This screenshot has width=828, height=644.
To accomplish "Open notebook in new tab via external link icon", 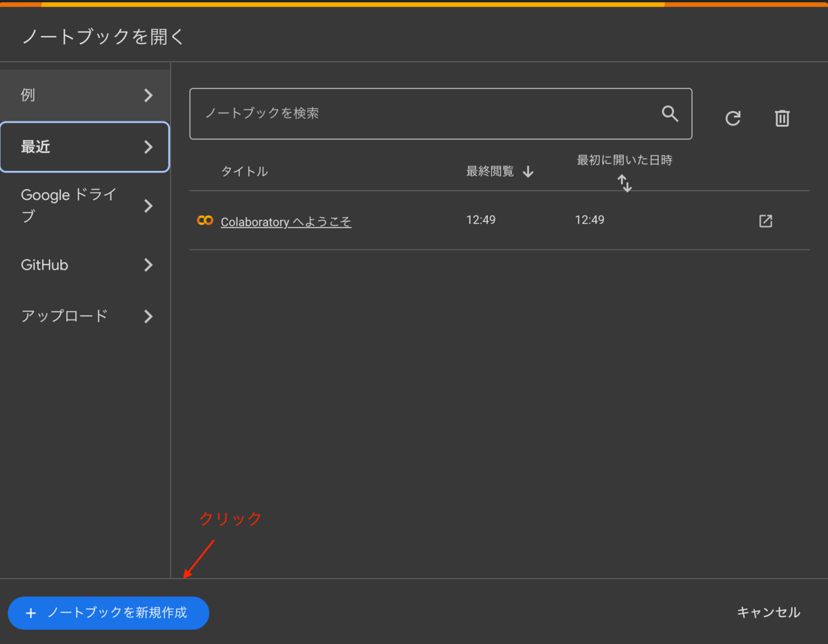I will [x=765, y=221].
